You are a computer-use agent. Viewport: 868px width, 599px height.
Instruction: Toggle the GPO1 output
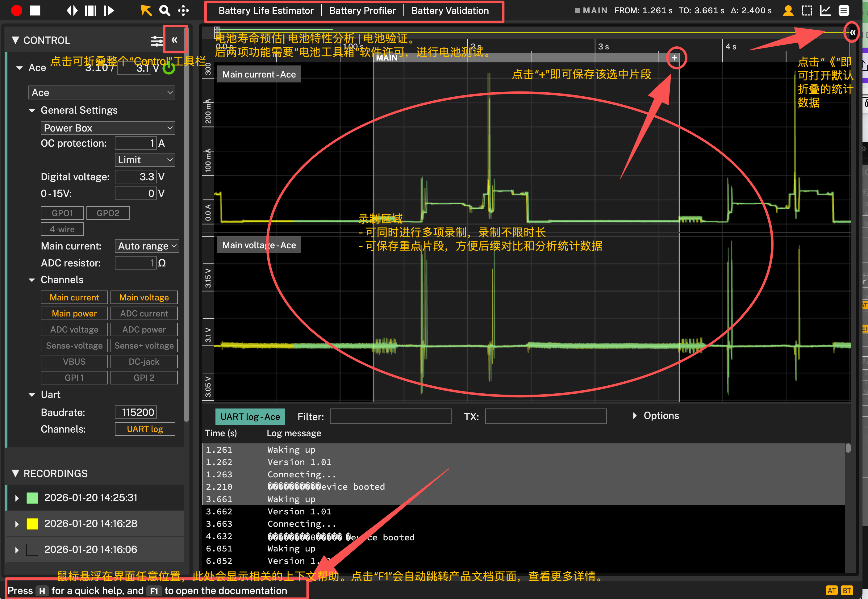[62, 213]
